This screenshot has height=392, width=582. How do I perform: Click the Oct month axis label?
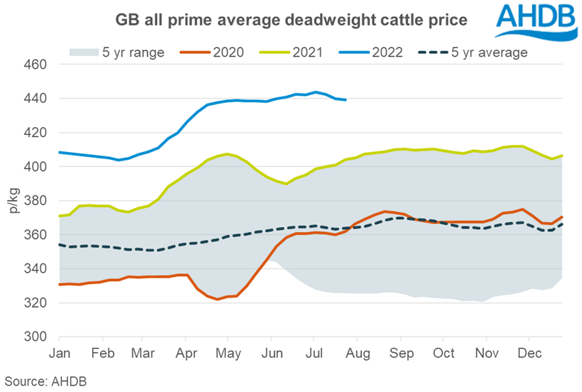(444, 353)
